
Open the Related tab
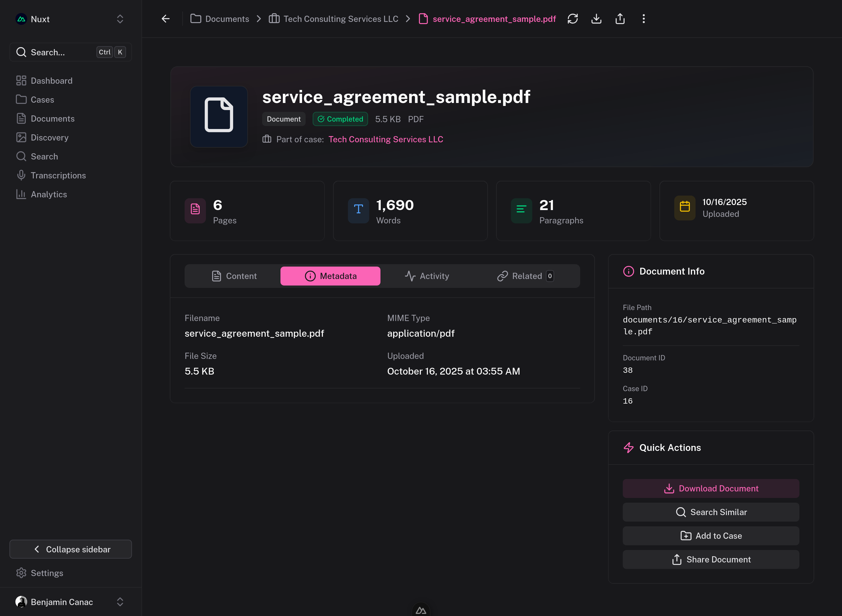click(x=525, y=276)
